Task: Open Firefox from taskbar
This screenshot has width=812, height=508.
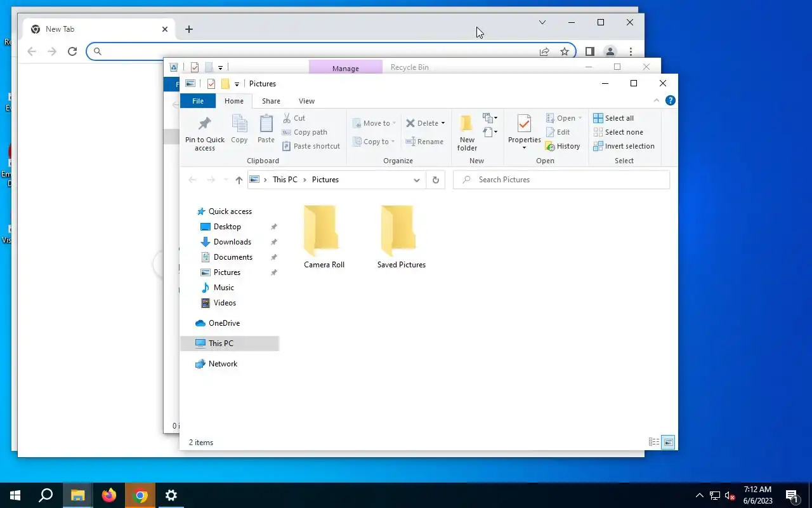Action: (109, 495)
